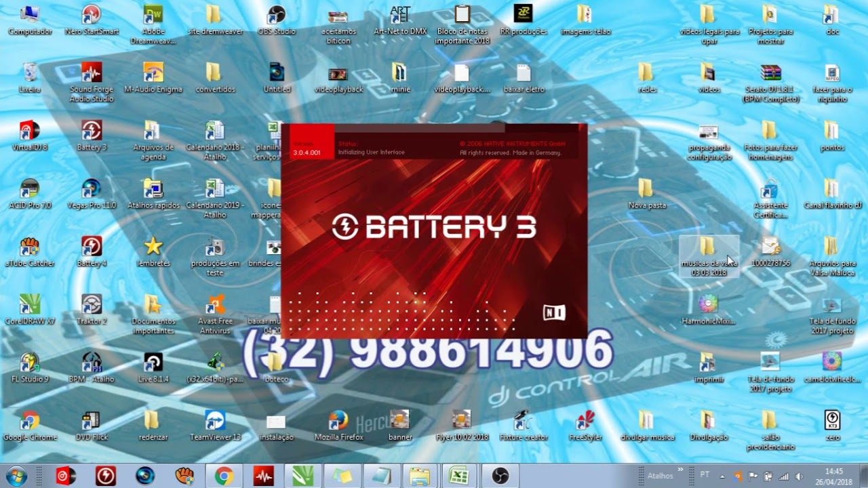Launch Vegas Pro 11.0 shortcut
The height and width of the screenshot is (488, 868).
[x=92, y=193]
